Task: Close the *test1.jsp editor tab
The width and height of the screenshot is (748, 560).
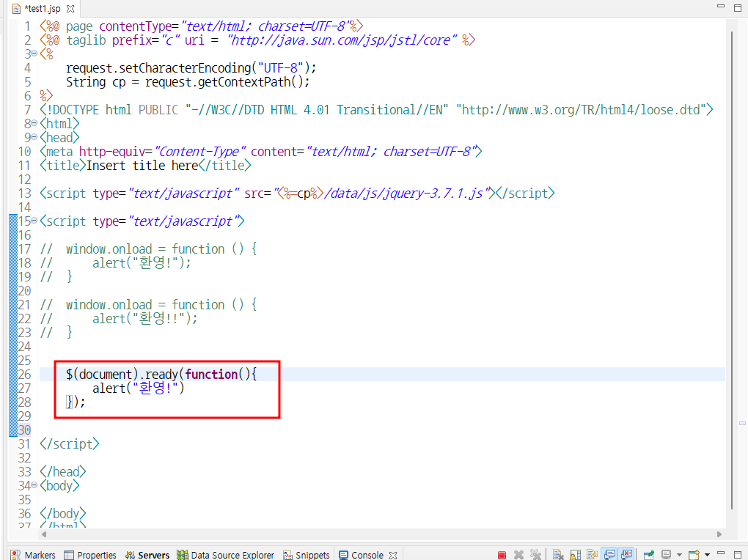Action: [x=70, y=9]
